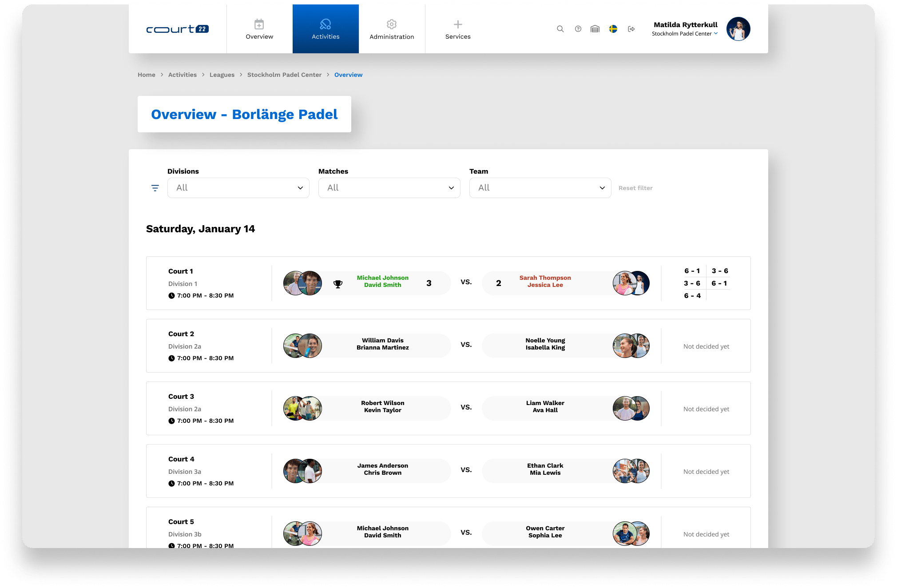Click the Court22 logo
Screen dimensions: 897x588
click(178, 29)
